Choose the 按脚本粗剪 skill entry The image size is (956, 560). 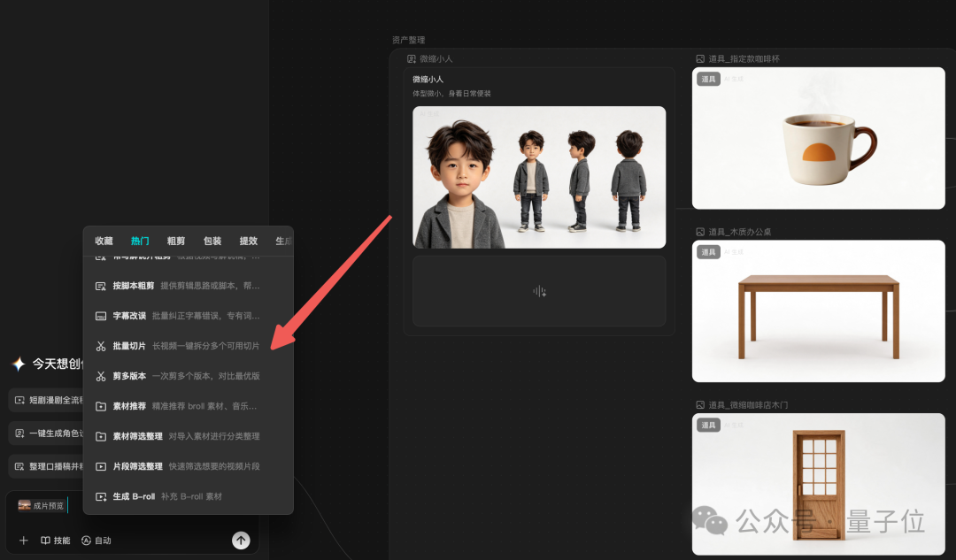click(188, 286)
